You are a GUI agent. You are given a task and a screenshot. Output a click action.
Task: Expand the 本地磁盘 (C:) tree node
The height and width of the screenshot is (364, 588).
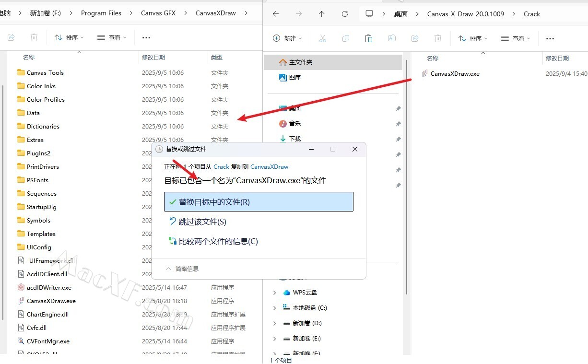coord(274,308)
